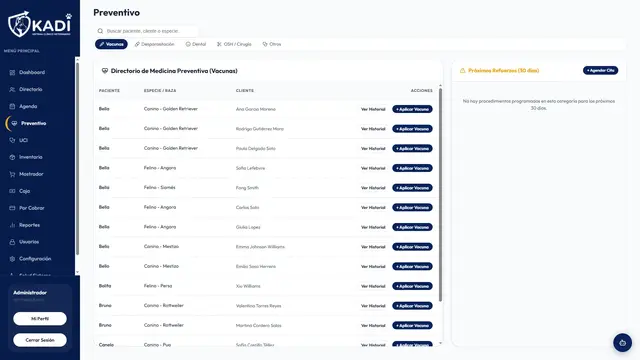The height and width of the screenshot is (360, 640).
Task: View historial for Fong Smith's Bella
Action: [x=373, y=188]
